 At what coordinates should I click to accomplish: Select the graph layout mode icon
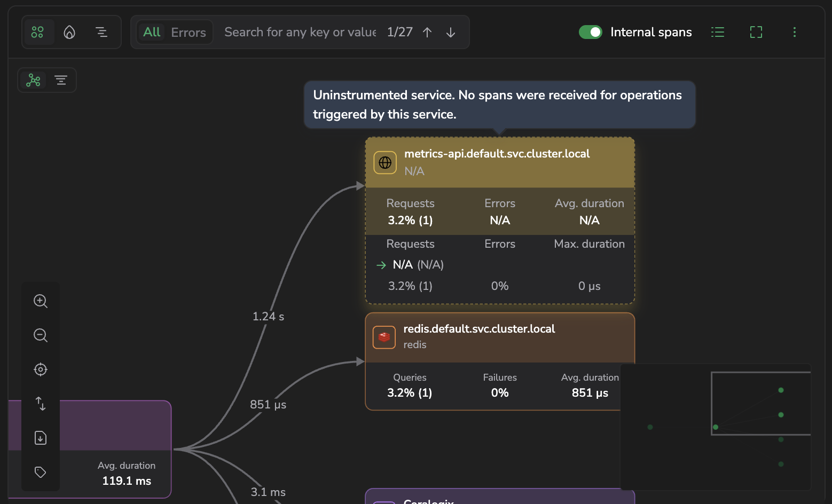coord(34,80)
